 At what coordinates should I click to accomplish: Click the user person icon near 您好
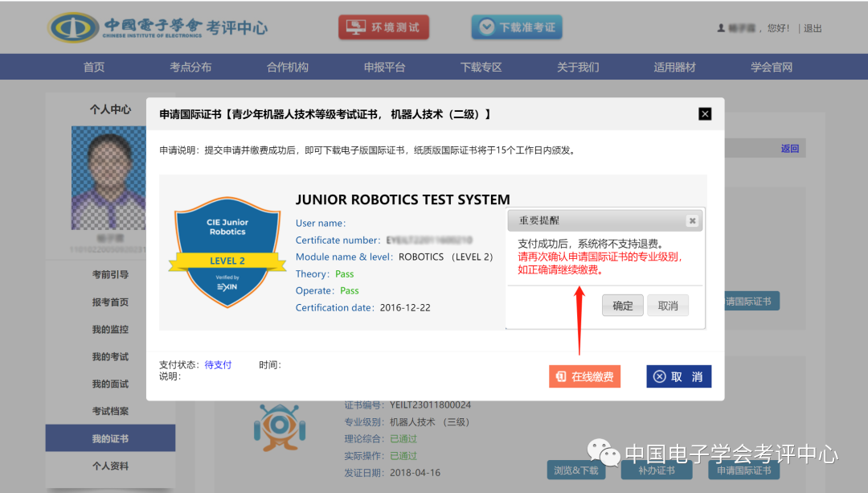[721, 27]
